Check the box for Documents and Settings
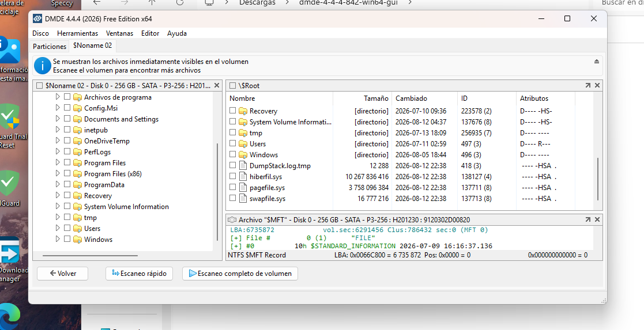The image size is (644, 330). click(x=67, y=119)
